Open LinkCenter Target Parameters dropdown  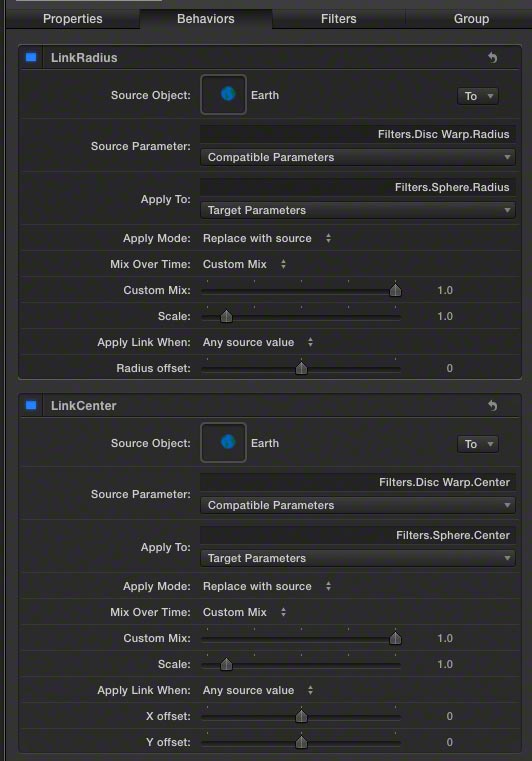pos(358,558)
